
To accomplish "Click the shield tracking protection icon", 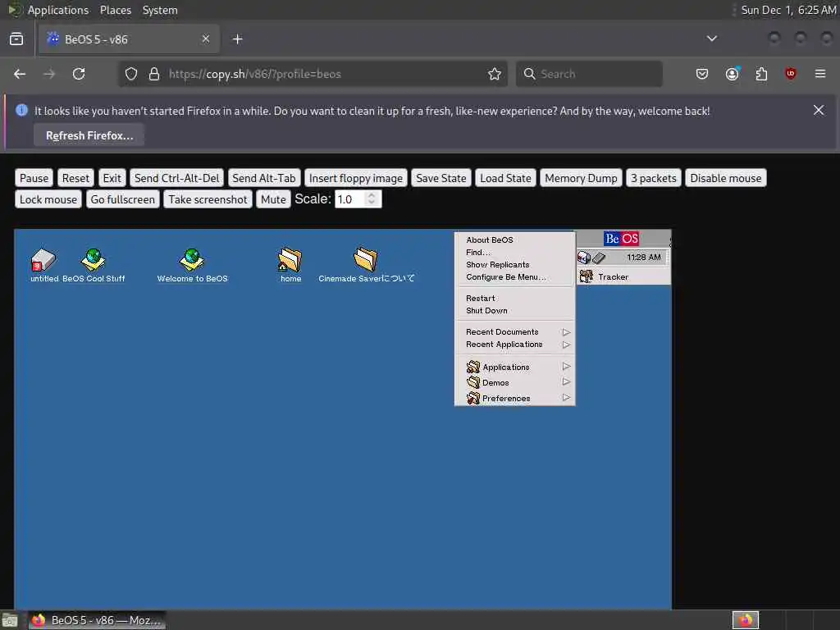I will [131, 74].
